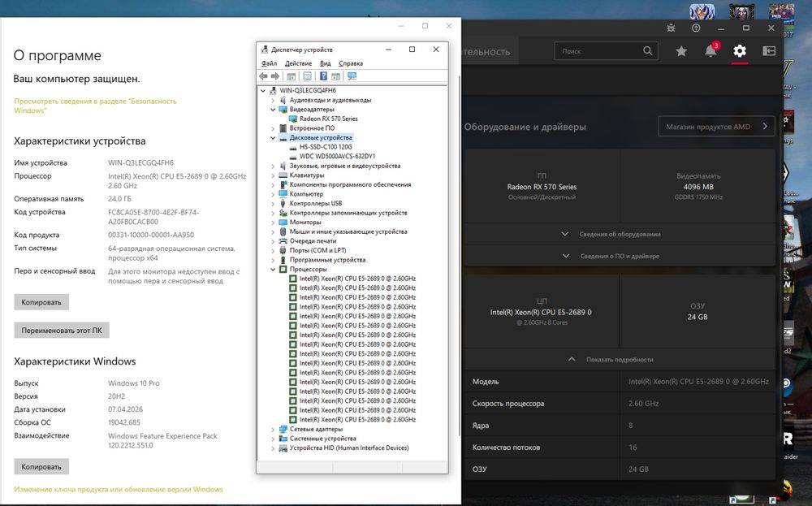Click the blue help icon in Device Manager toolbar
The image size is (812, 506).
pyautogui.click(x=323, y=76)
